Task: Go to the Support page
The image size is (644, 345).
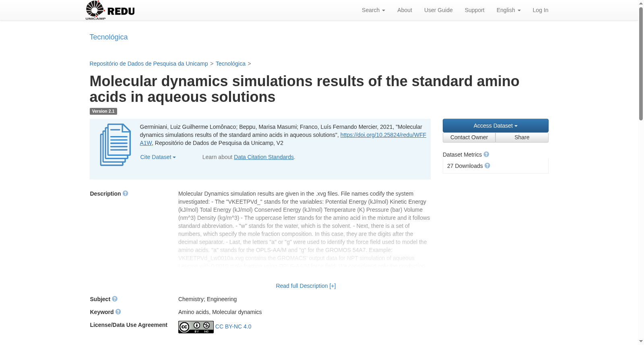Action: 475,10
